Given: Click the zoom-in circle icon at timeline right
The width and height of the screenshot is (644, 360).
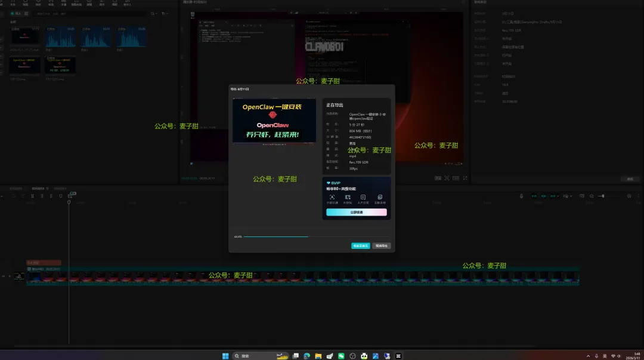Looking at the screenshot, I should 629,196.
